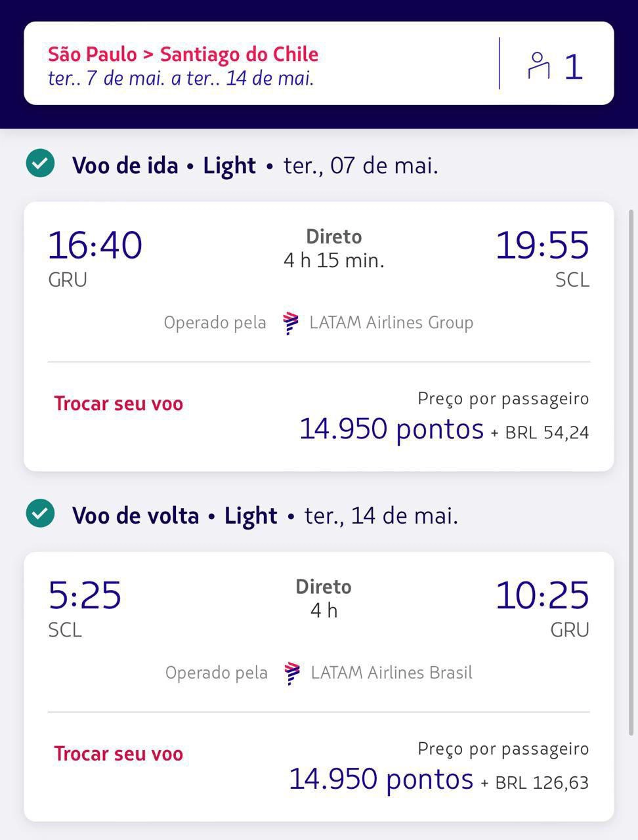Viewport: 638px width, 840px height.
Task: Tap Trocar seu voo for return flight
Action: point(119,754)
